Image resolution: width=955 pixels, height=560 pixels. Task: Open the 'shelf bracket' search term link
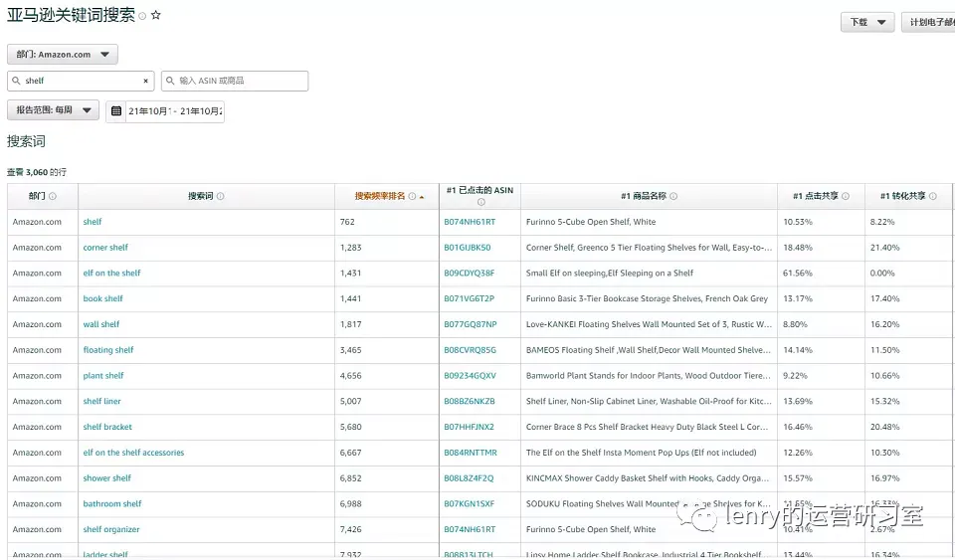(107, 427)
